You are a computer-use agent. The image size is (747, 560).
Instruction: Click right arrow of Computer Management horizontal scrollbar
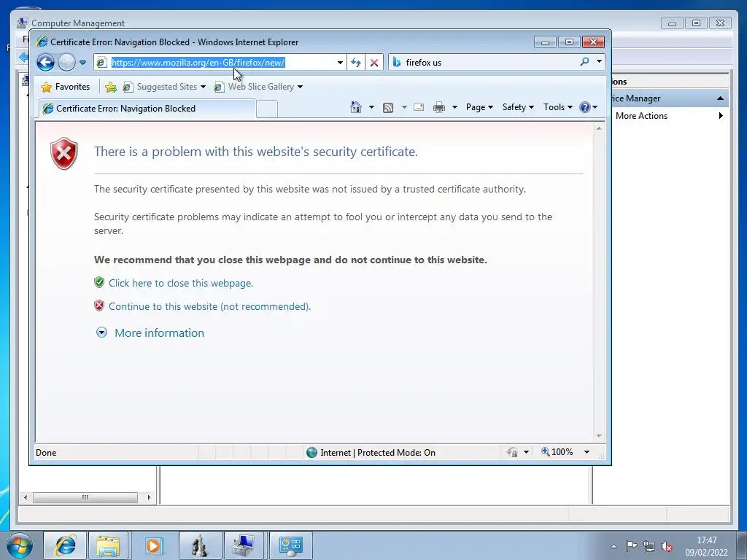(x=149, y=497)
